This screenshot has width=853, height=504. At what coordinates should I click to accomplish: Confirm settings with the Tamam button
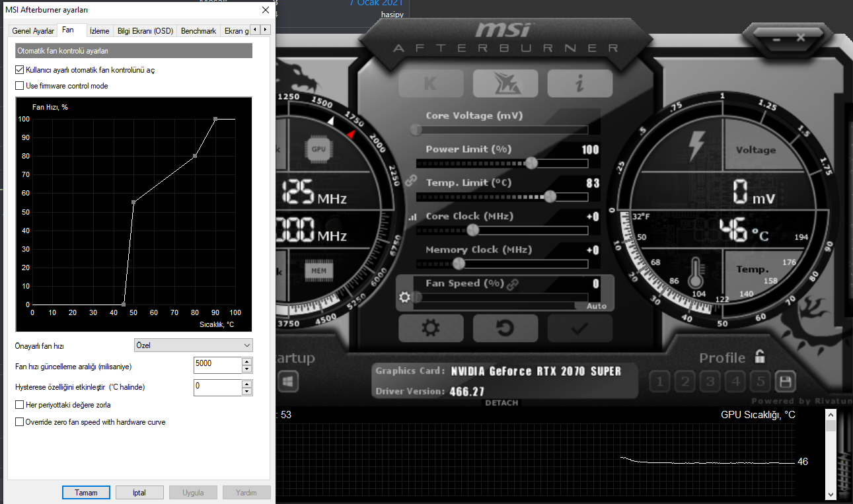(x=86, y=493)
